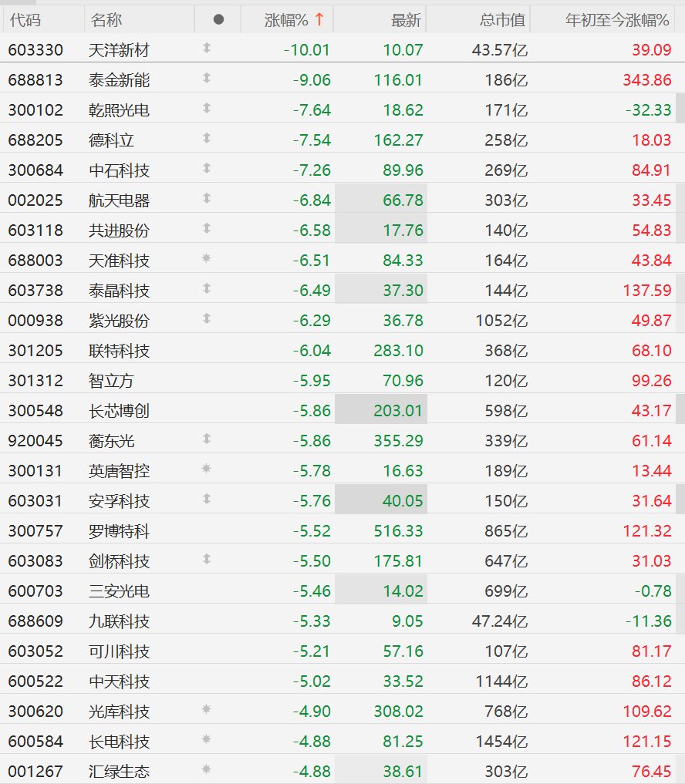Select stock code 600522
This screenshot has width=685, height=784.
tap(35, 681)
